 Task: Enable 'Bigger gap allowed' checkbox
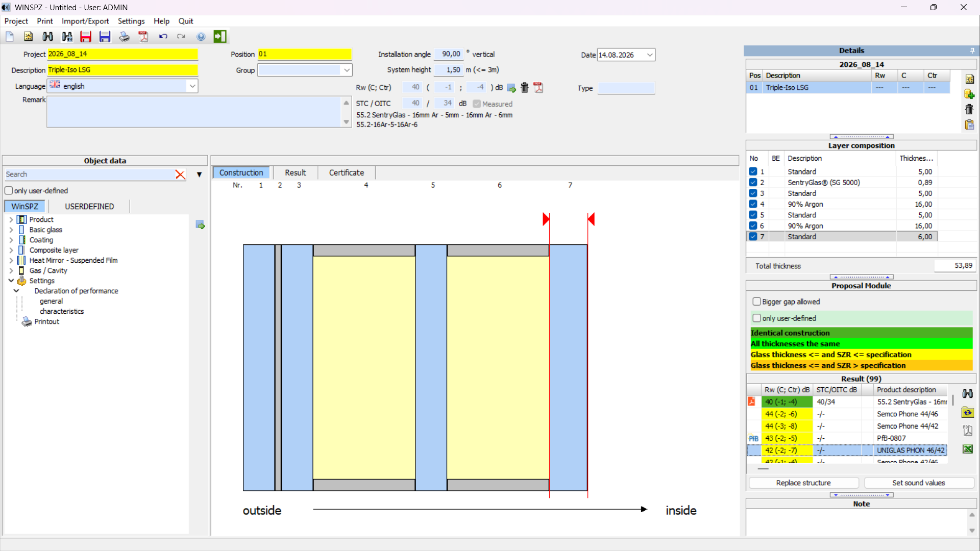coord(757,302)
